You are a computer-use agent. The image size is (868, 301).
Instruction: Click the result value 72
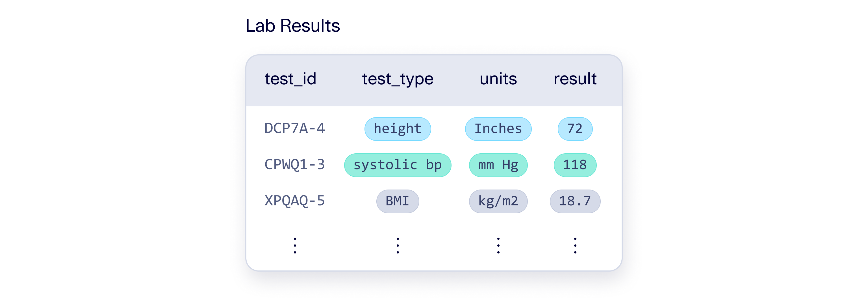pos(575,129)
